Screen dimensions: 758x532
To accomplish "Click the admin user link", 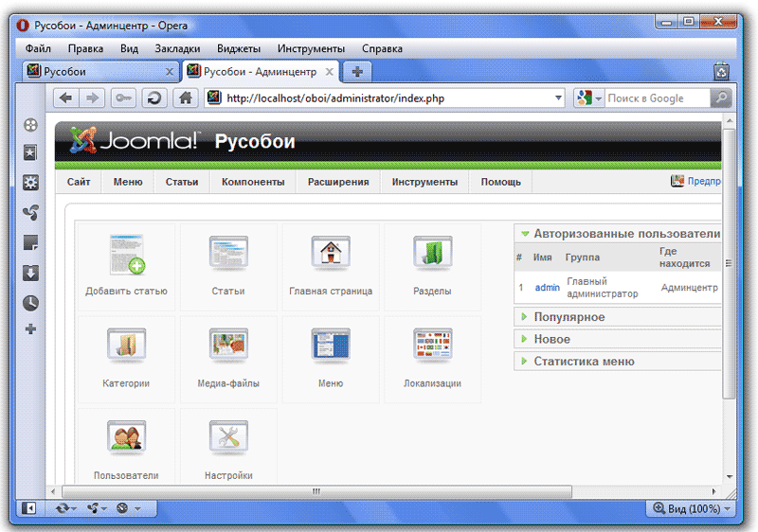I will pyautogui.click(x=547, y=288).
